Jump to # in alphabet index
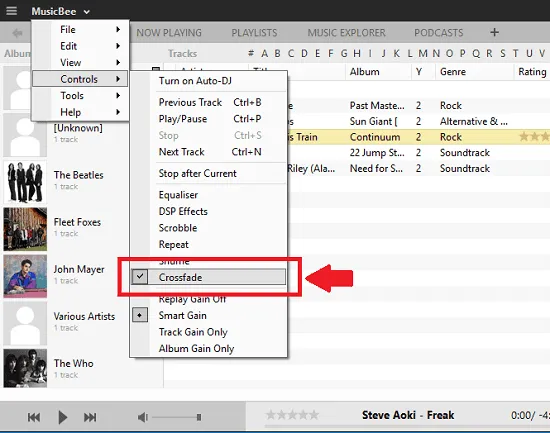This screenshot has width=550, height=433. [x=251, y=53]
